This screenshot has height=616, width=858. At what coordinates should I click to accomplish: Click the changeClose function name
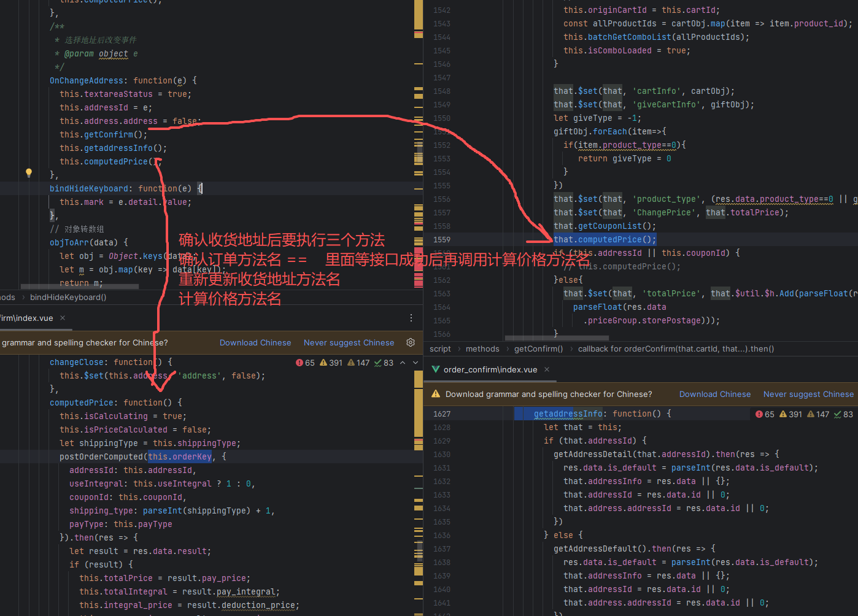(x=77, y=362)
